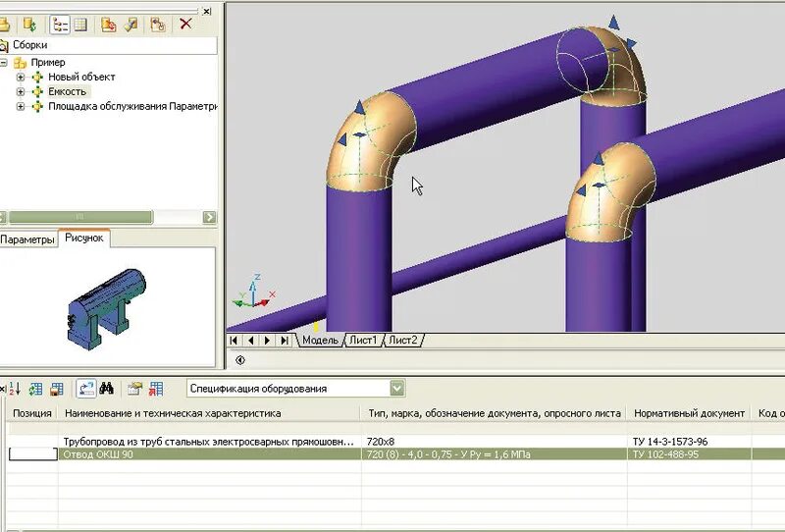The image size is (785, 532).
Task: Click the red X delete icon
Action: pyautogui.click(x=185, y=24)
